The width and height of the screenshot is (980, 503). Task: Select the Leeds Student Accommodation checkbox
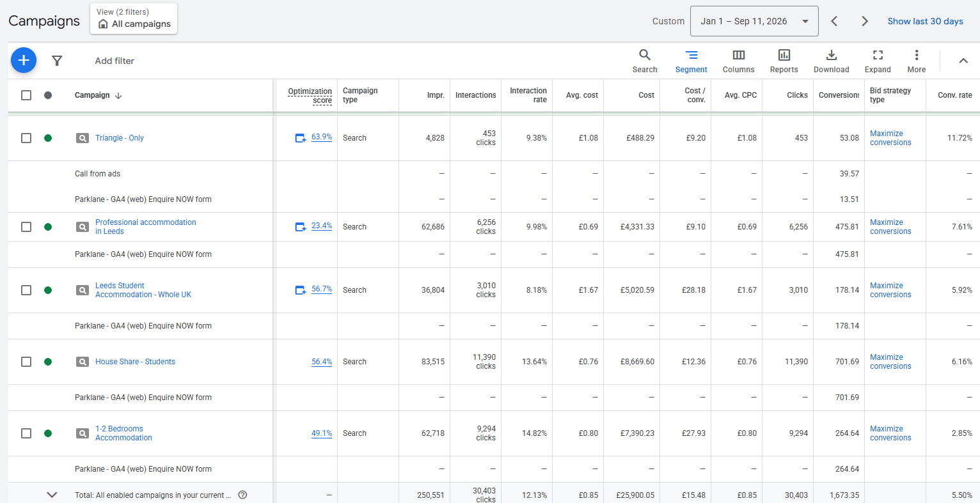coord(26,290)
